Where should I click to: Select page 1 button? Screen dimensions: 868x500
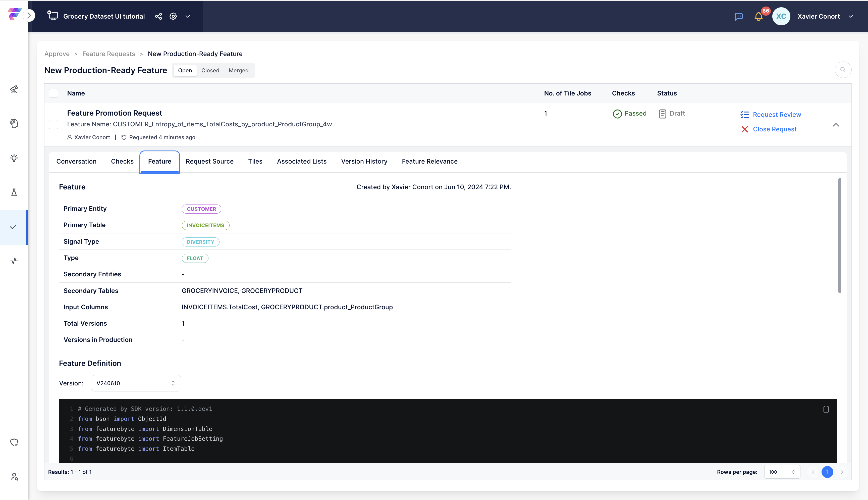pos(827,472)
